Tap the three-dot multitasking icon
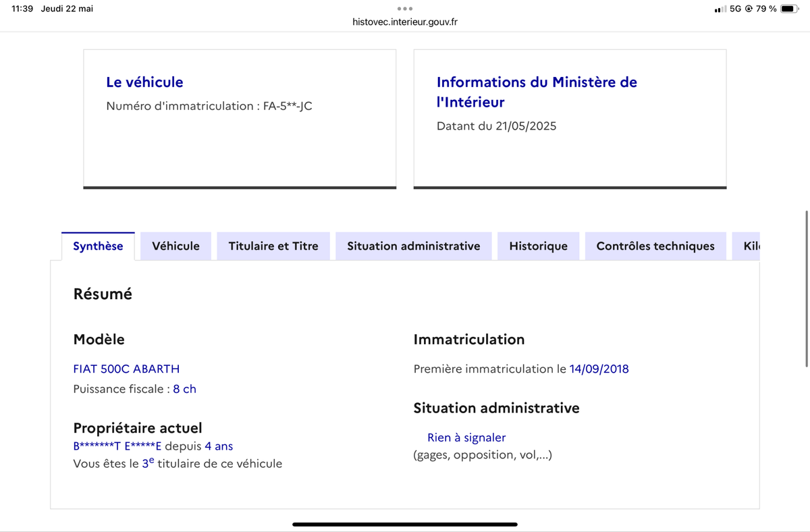 tap(405, 9)
